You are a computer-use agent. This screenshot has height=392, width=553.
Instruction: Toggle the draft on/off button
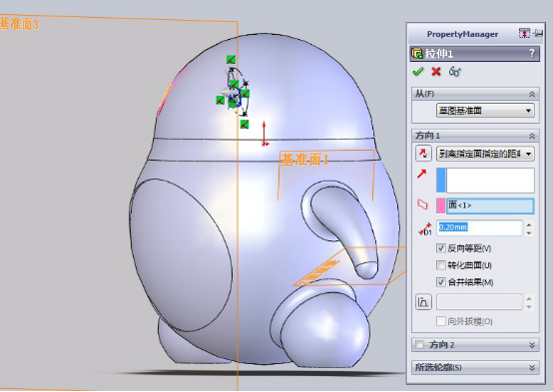423,302
